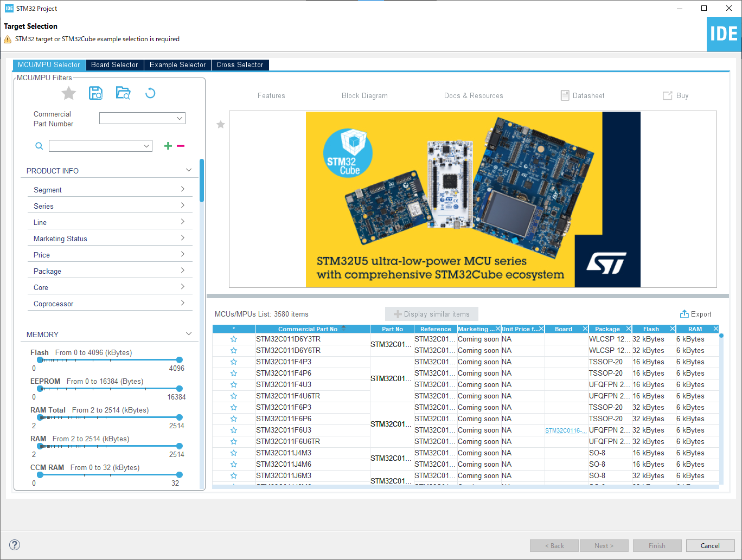This screenshot has width=742, height=560.
Task: Switch to the MCU/MPU Selector tab
Action: coord(49,65)
